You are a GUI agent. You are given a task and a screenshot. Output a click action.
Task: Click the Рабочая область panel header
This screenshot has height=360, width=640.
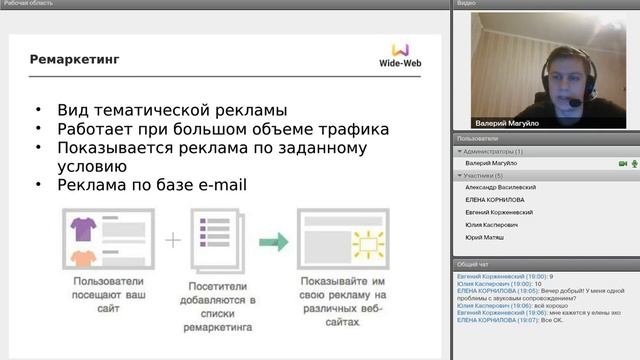click(224, 3)
